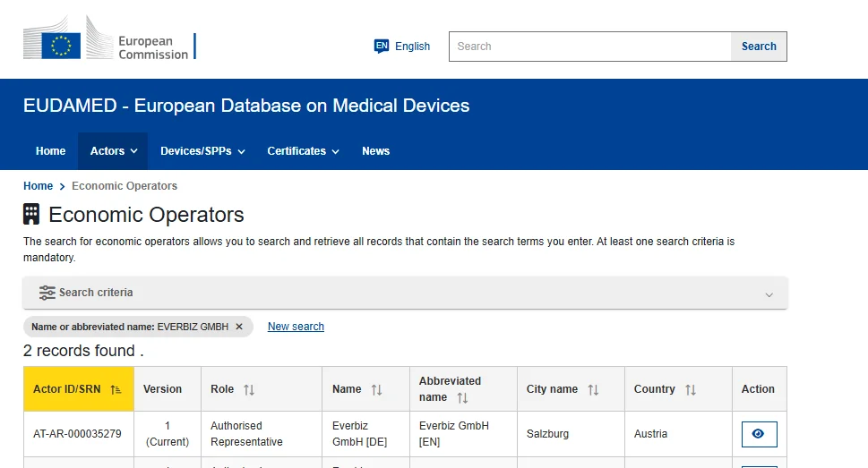Open the Certificates menu
Image resolution: width=868 pixels, height=468 pixels.
click(303, 151)
